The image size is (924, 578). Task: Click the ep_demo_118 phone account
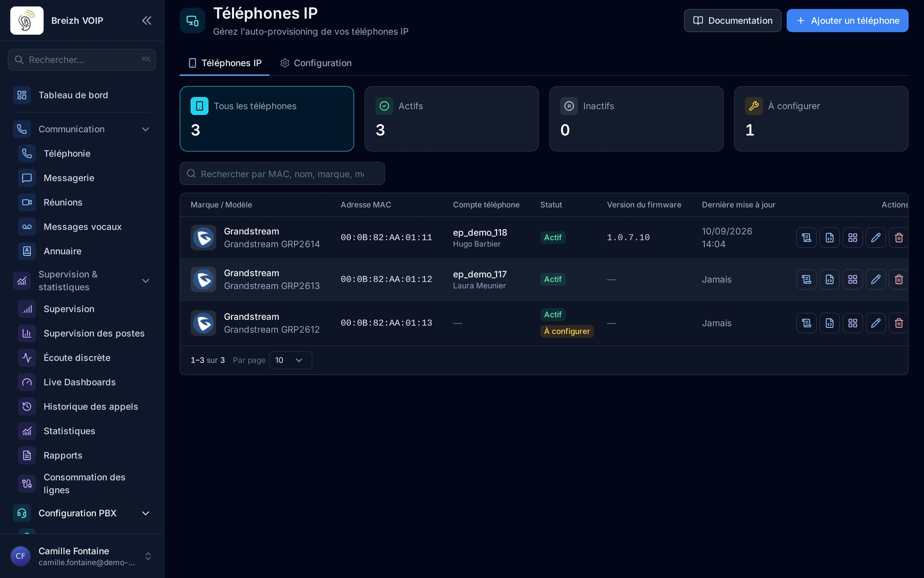(x=480, y=232)
